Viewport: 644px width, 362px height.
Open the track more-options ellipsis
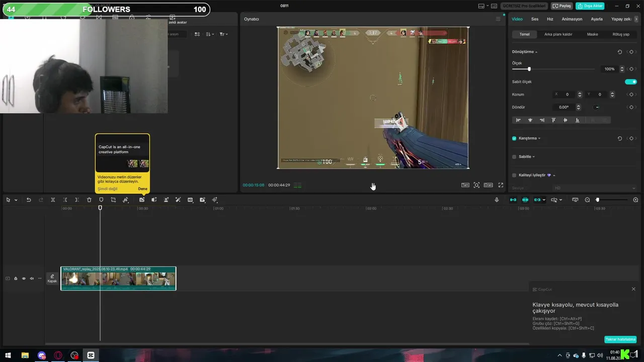(x=40, y=279)
